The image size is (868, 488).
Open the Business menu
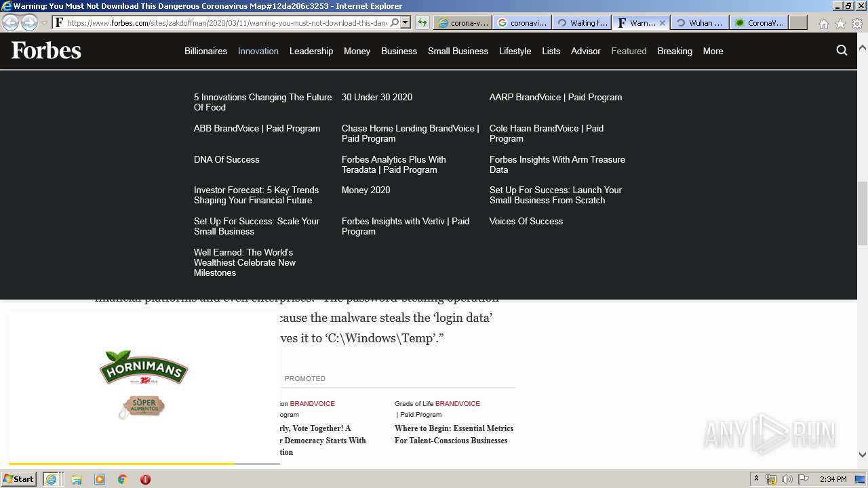(399, 51)
